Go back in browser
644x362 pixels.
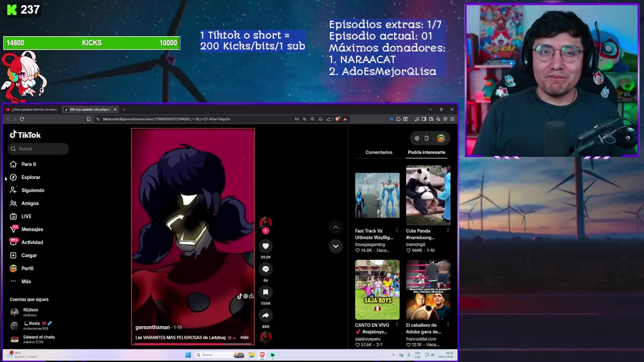click(x=8, y=119)
